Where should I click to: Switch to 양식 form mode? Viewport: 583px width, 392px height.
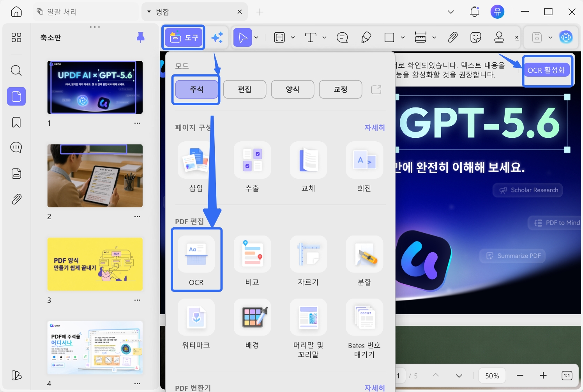click(293, 90)
